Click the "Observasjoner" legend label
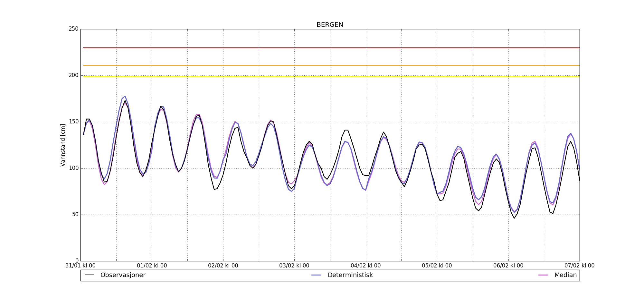The height and width of the screenshot is (290, 644). [123, 275]
